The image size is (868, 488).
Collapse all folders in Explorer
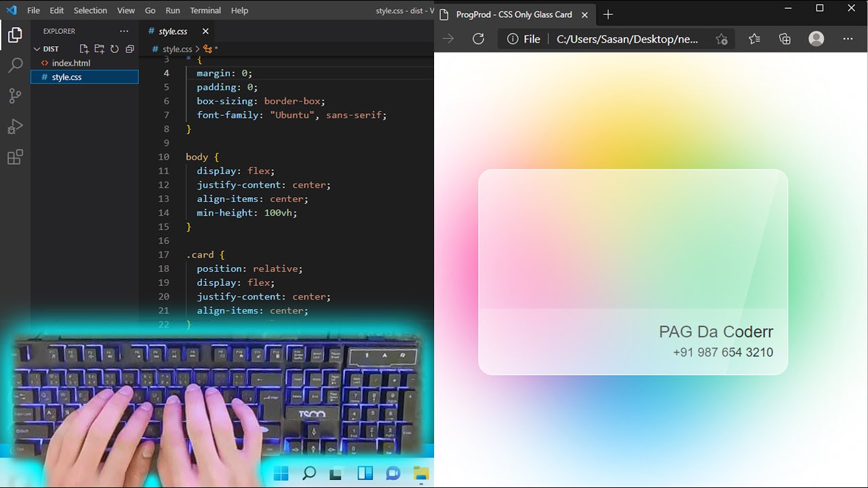130,49
